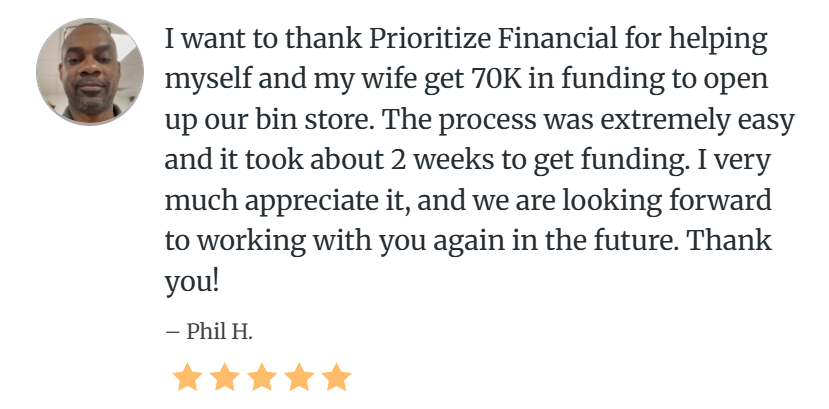
Task: Click the reviewer name Phil H.
Action: (x=219, y=332)
